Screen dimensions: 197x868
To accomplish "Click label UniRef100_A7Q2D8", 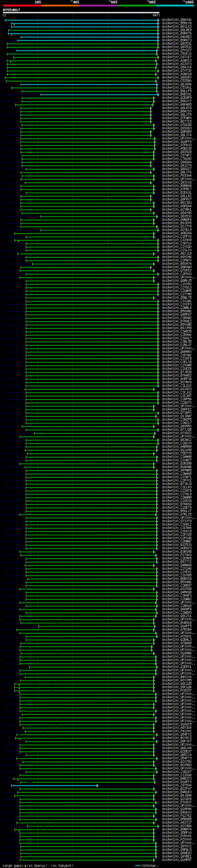I will 177,125.
